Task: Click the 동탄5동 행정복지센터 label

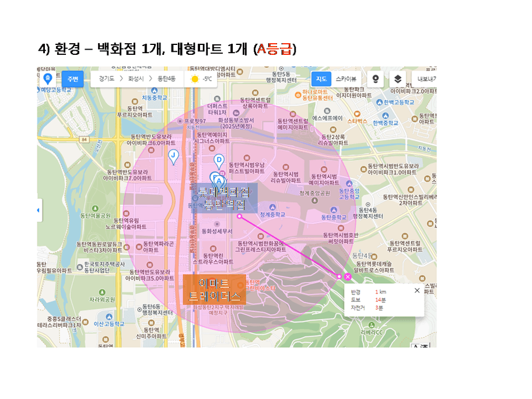Action: (281, 77)
